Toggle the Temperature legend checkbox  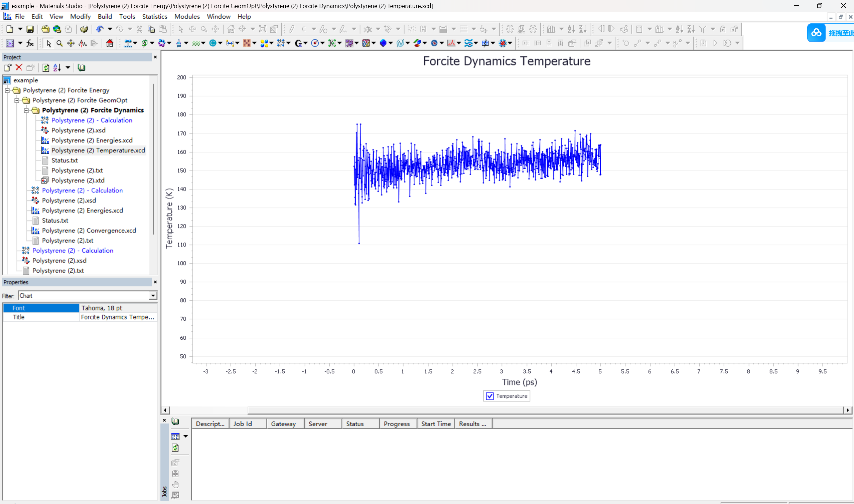pos(489,396)
